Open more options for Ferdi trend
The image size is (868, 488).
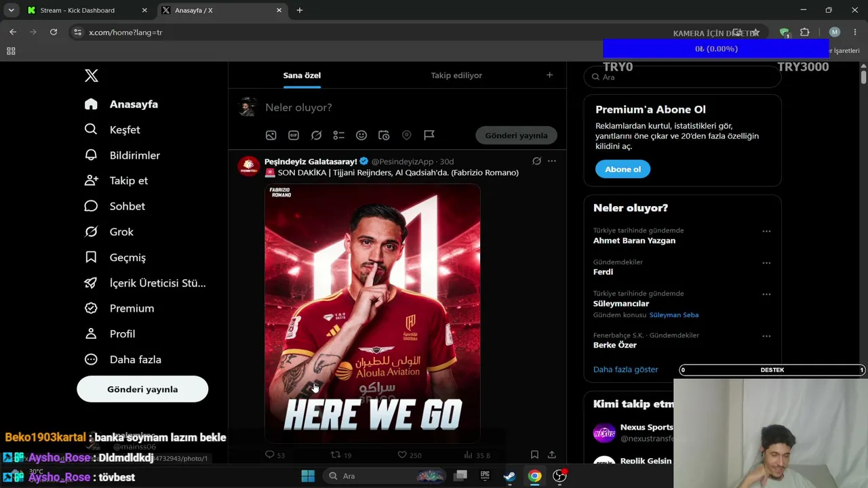coord(766,263)
